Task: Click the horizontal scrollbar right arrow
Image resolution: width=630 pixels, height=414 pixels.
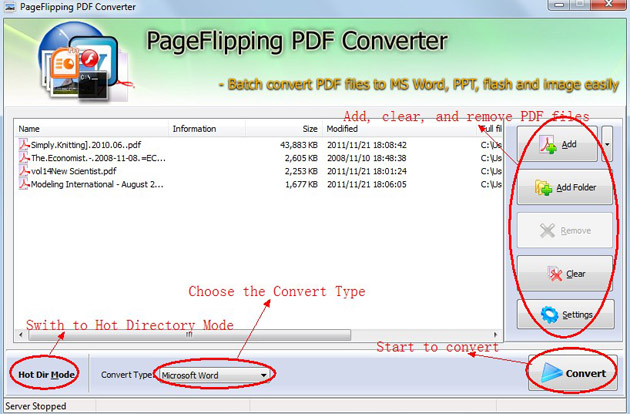Action: pyautogui.click(x=495, y=334)
